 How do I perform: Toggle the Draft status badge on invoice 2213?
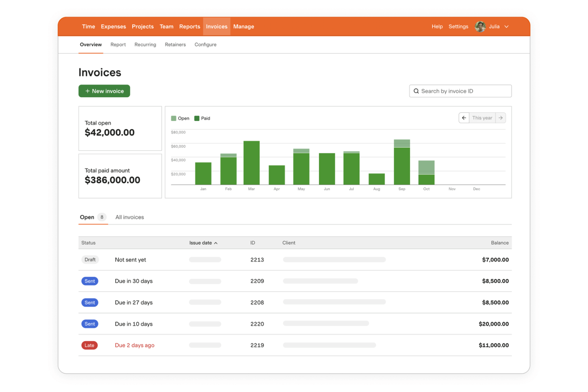point(90,259)
